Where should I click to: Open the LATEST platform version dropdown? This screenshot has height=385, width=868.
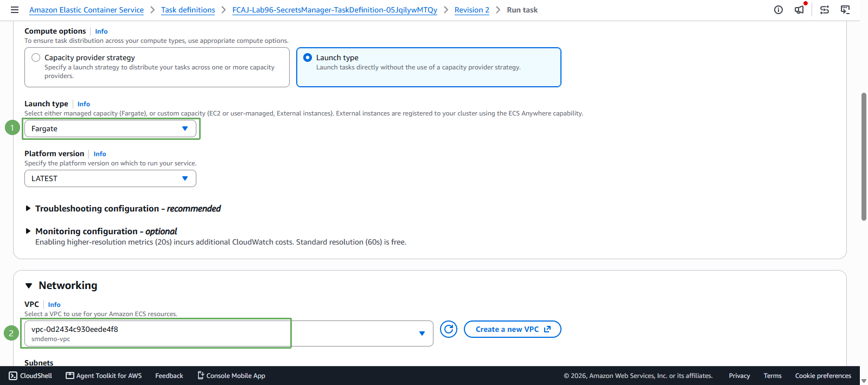[110, 178]
